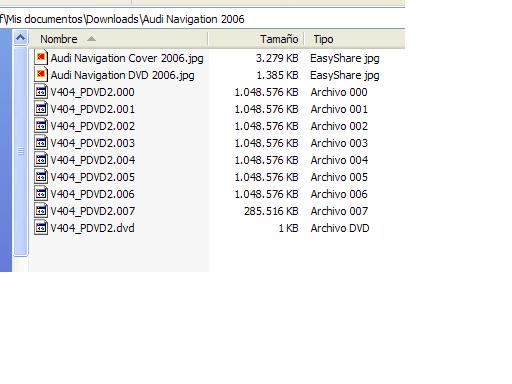Select file name V404_PDVD2.002
512x384 pixels.
(x=92, y=126)
